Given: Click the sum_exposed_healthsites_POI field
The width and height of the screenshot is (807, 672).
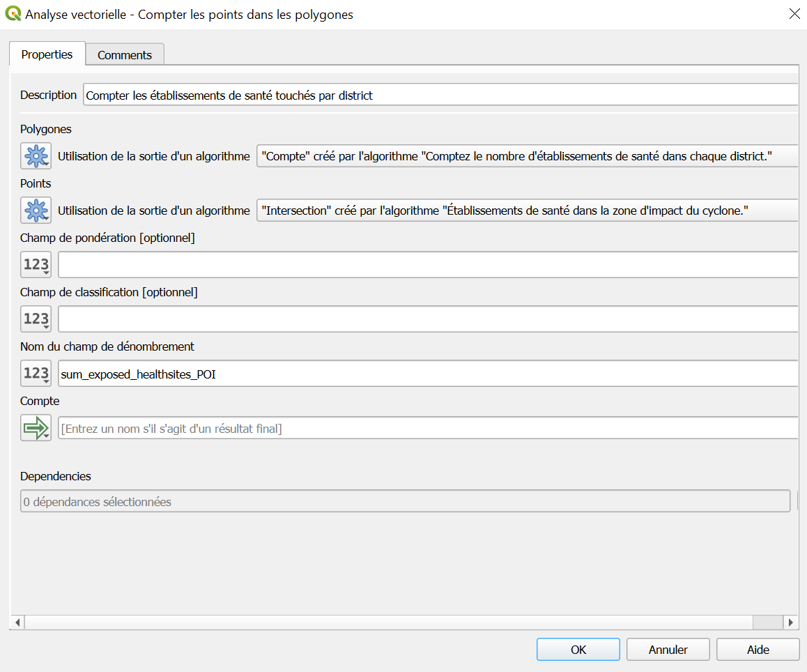Looking at the screenshot, I should (x=427, y=374).
